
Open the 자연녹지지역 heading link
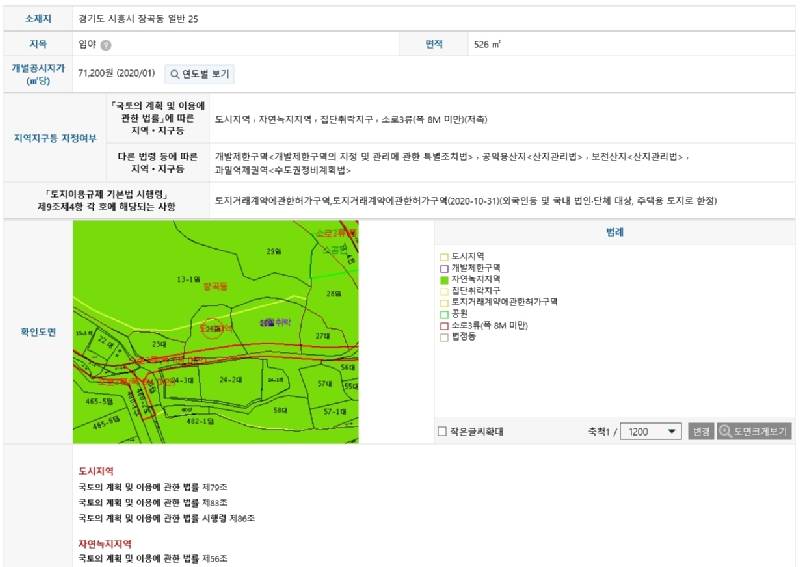[x=105, y=544]
